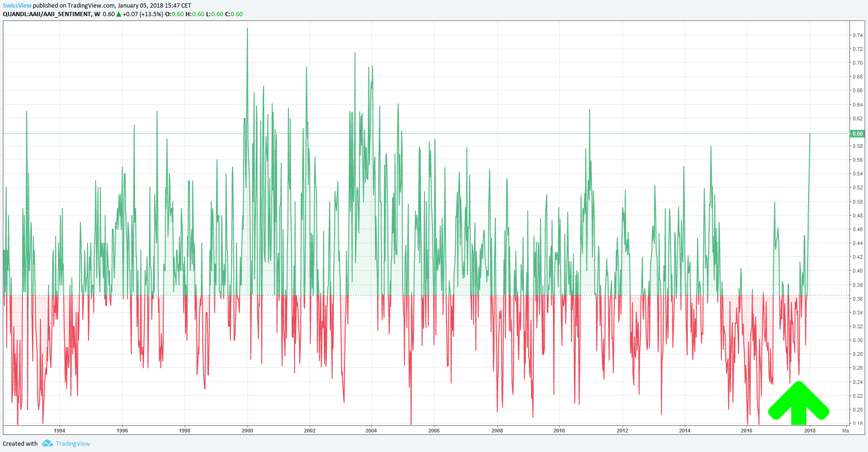Click the 0.36 price axis label
Screen dimensions: 868x452
pos(858,299)
